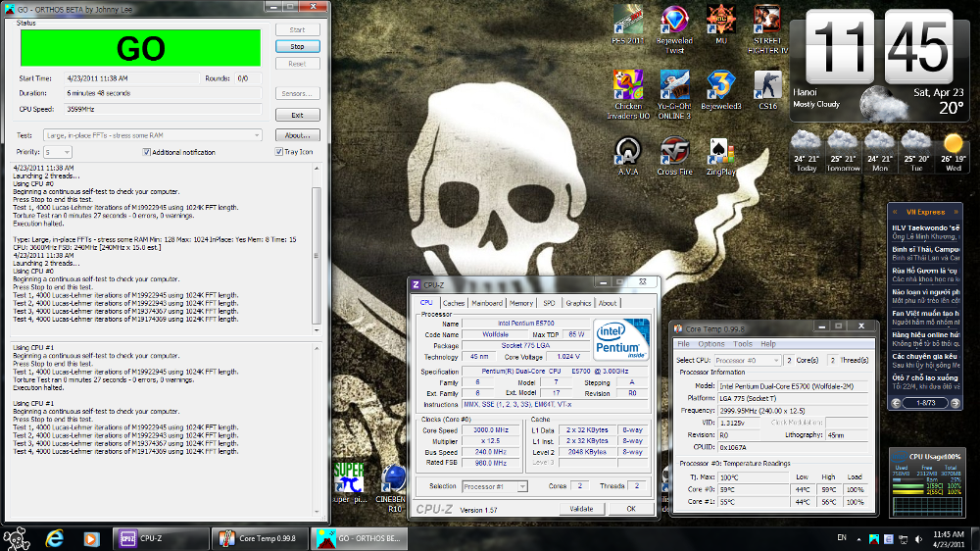Click the Intel Pentium logo in CPU-Z
This screenshot has height=551, width=980.
621,339
